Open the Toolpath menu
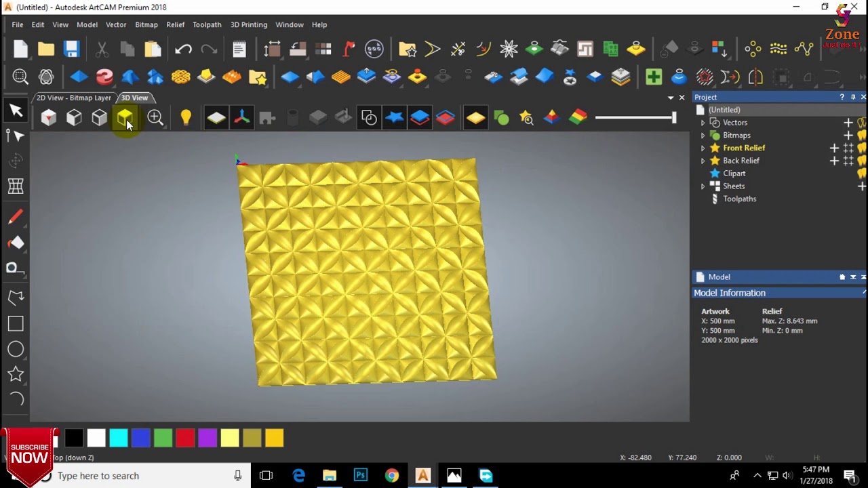 207,24
